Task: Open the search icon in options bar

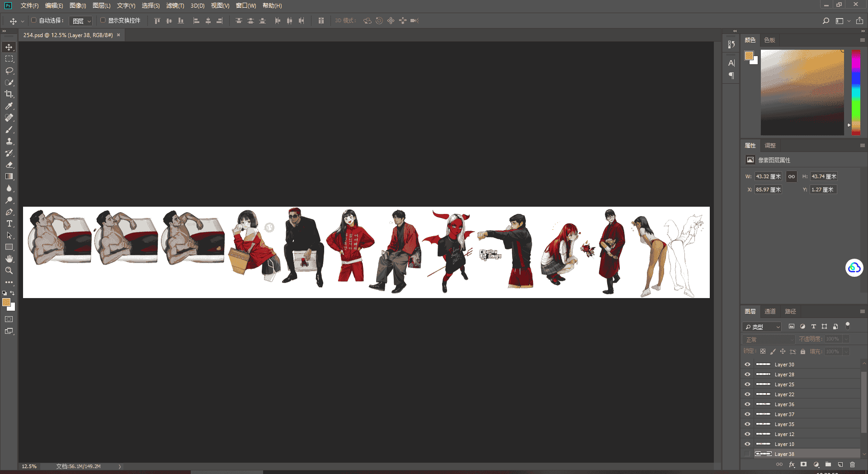Action: pyautogui.click(x=826, y=21)
